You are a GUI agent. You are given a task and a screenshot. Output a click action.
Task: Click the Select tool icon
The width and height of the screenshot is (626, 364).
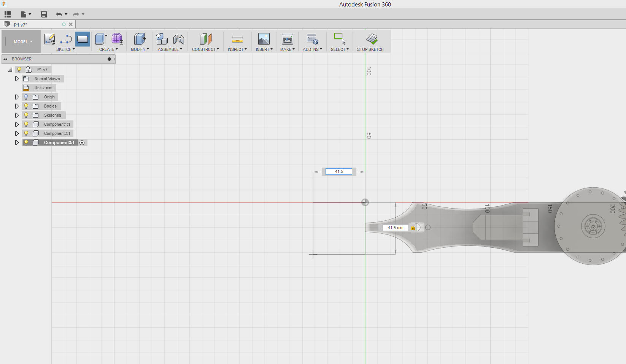point(340,39)
